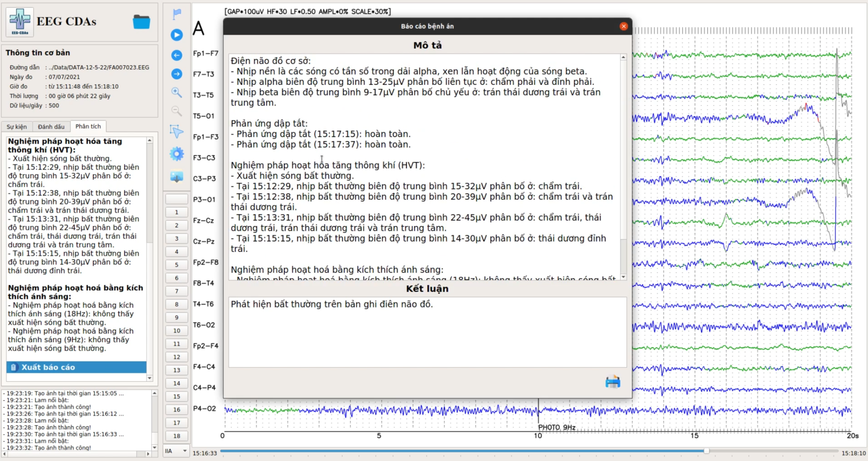Open the blue folder icon to load a file
The width and height of the screenshot is (868, 461).
point(141,22)
